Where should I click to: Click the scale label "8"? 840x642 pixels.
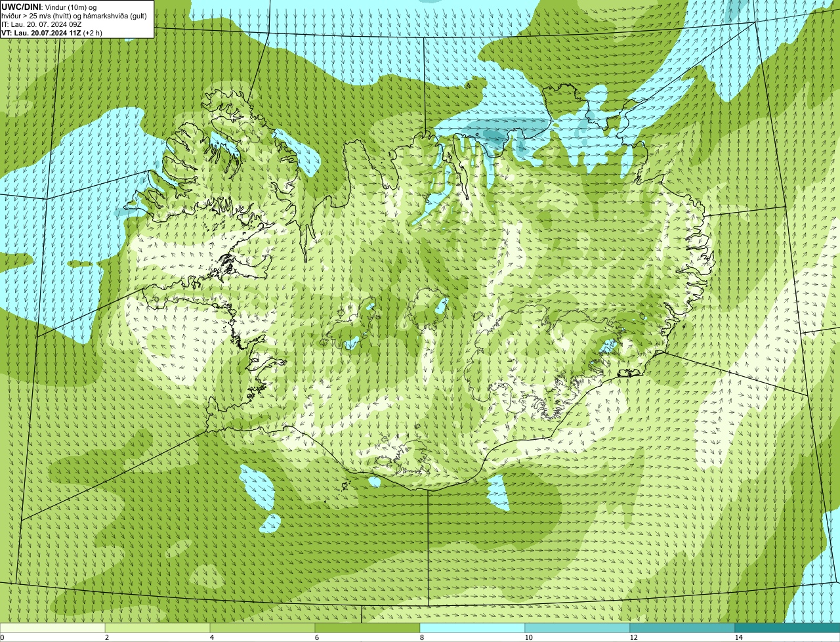click(421, 637)
